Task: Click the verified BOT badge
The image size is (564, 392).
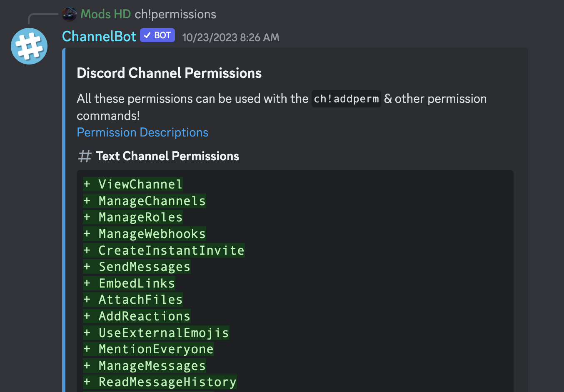Action: pyautogui.click(x=157, y=36)
